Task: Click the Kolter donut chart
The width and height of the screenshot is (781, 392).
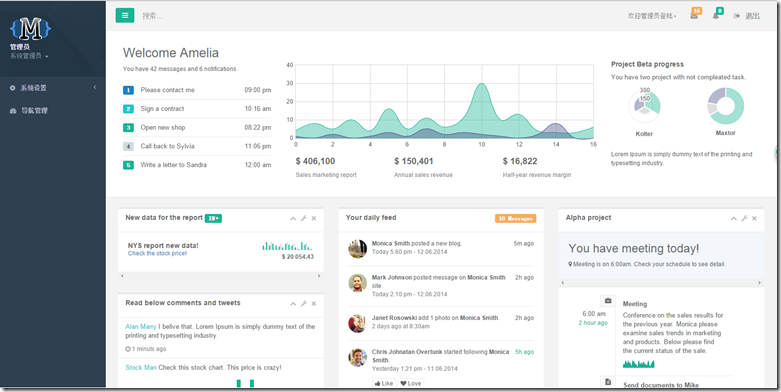Action: coord(645,106)
